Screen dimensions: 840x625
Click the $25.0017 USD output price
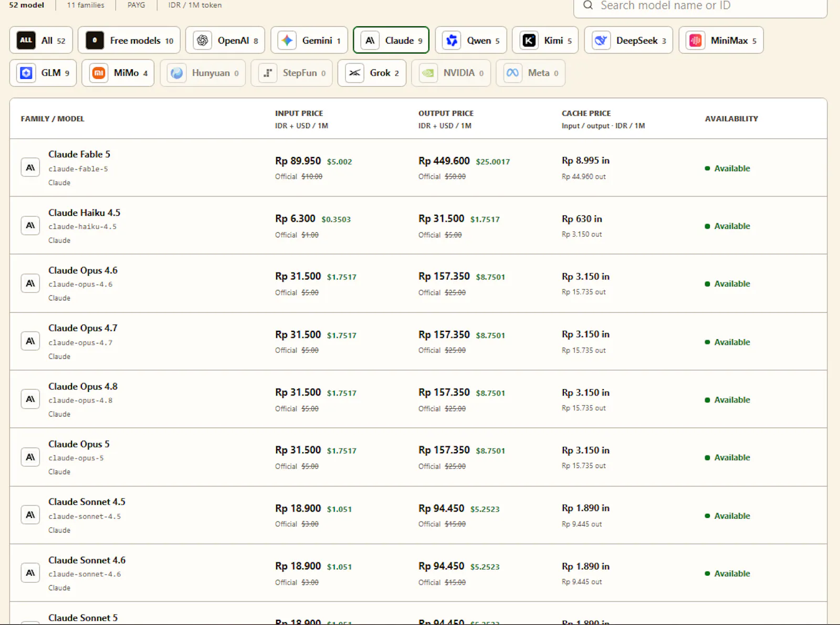coord(493,162)
